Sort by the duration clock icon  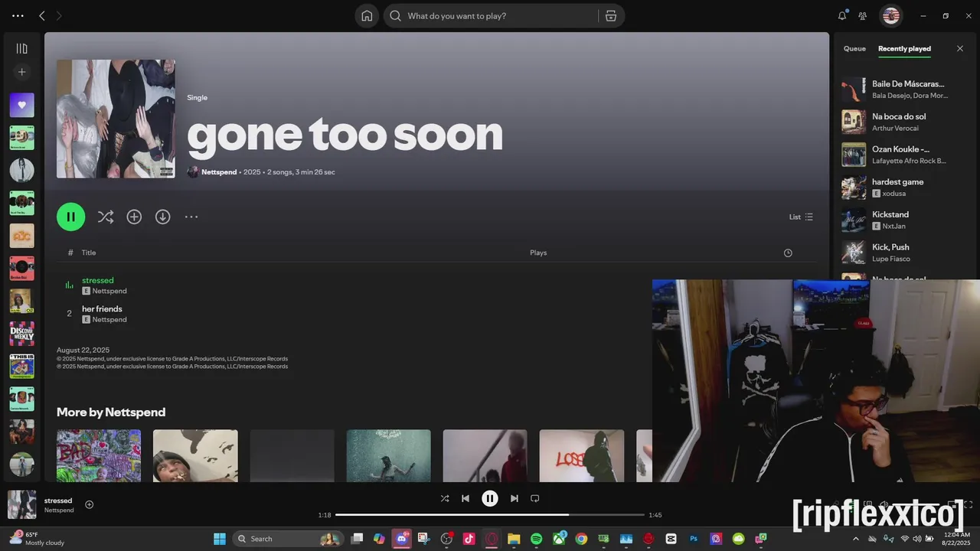pyautogui.click(x=788, y=253)
